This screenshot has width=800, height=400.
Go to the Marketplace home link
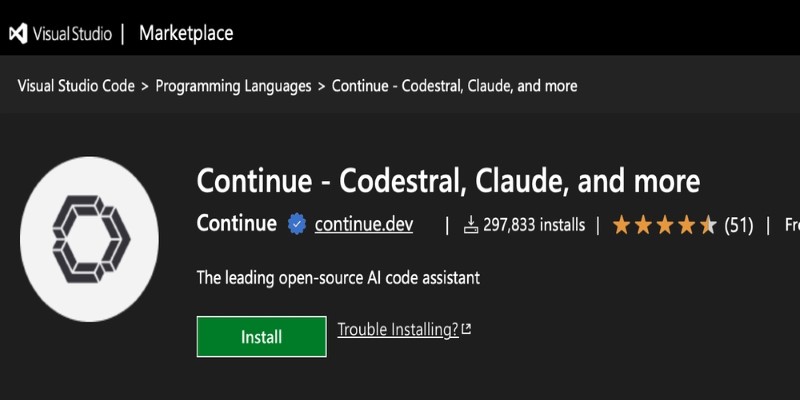[x=186, y=34]
